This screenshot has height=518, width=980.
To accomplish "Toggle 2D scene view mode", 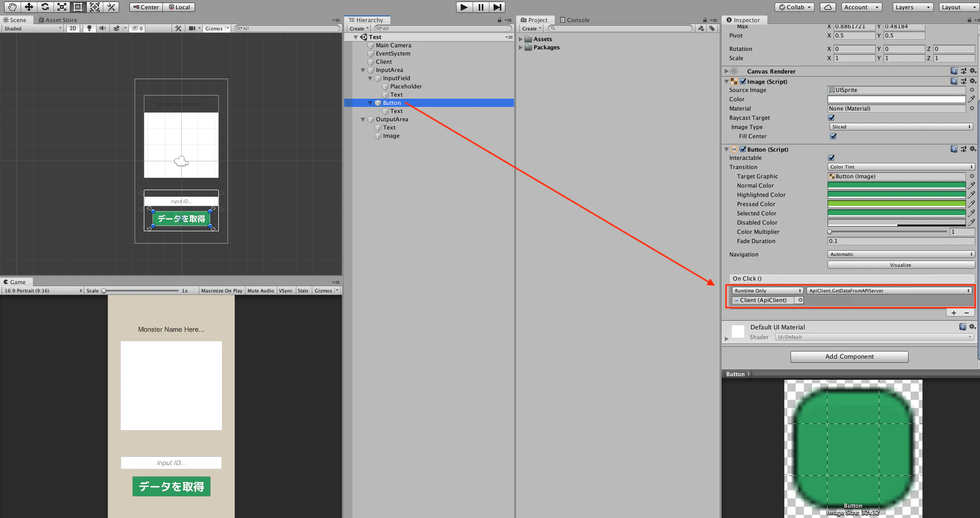I will coord(73,28).
